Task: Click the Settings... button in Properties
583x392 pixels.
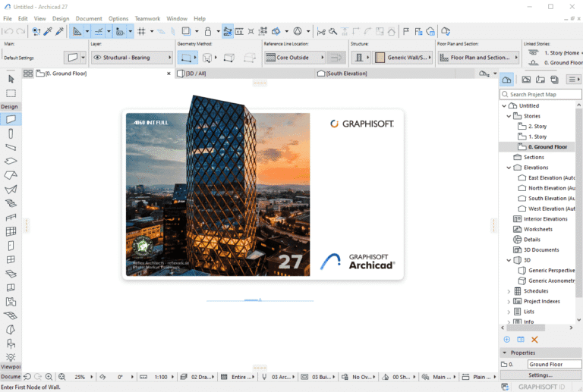Action: [540, 375]
